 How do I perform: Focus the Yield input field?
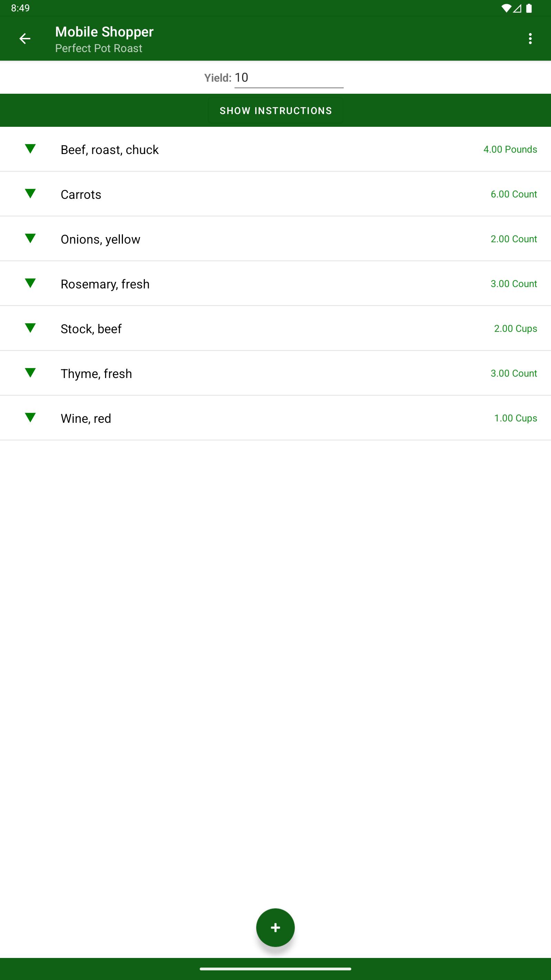coord(289,78)
